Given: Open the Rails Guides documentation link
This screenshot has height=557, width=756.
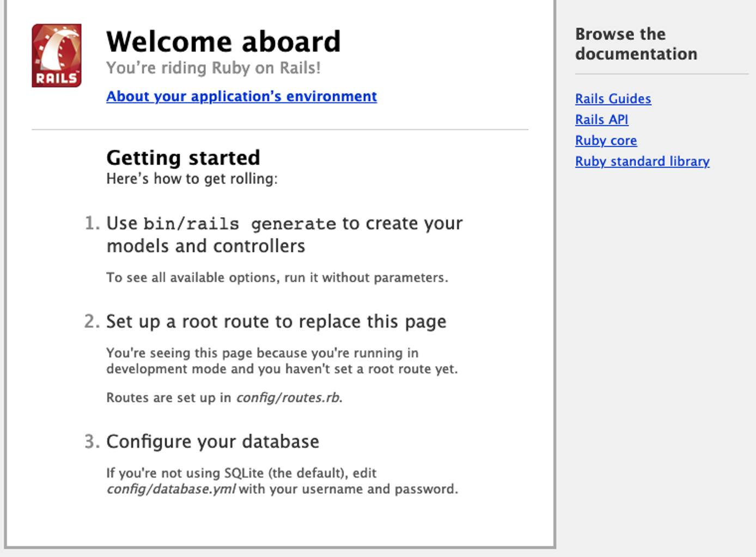Looking at the screenshot, I should [x=613, y=99].
